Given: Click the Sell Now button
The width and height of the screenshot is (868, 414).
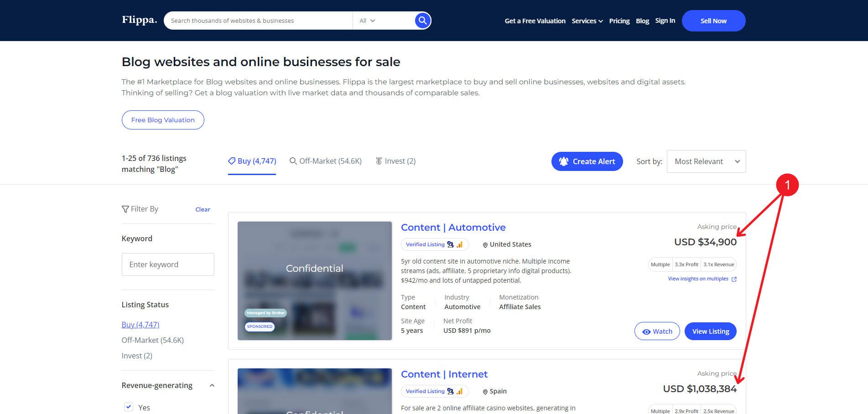Looking at the screenshot, I should [713, 21].
